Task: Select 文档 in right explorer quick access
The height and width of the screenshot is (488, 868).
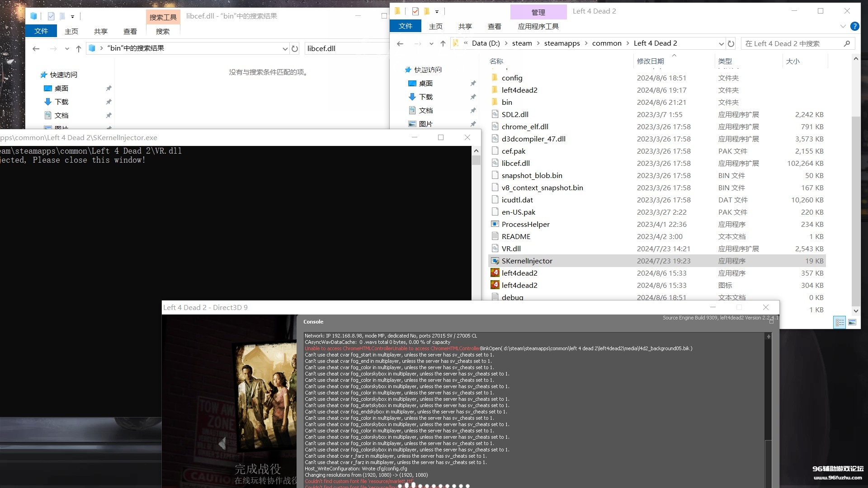Action: coord(425,110)
